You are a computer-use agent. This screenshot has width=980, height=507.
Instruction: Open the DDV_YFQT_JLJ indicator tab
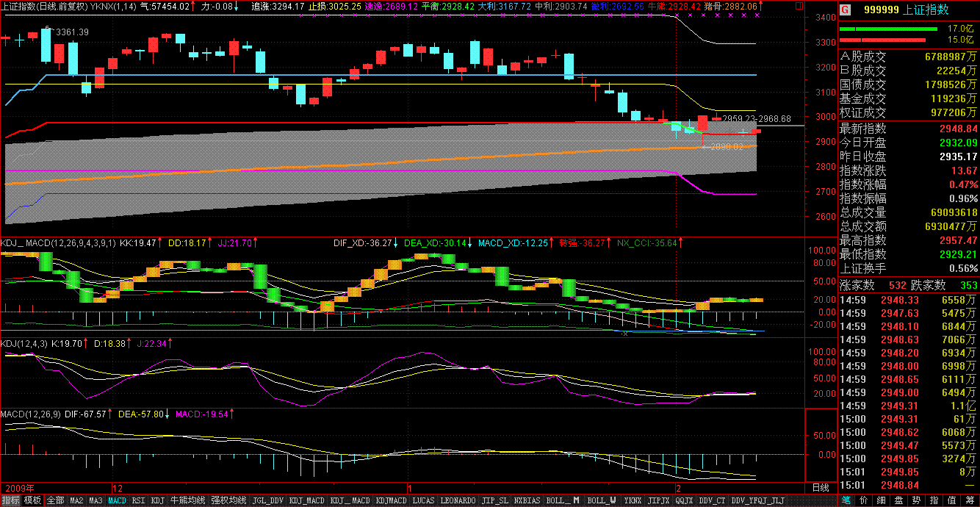(758, 500)
